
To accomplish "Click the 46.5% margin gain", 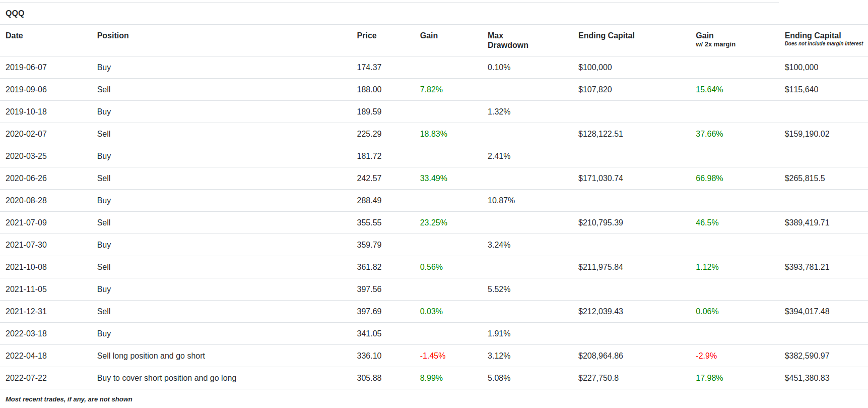I will 707,223.
